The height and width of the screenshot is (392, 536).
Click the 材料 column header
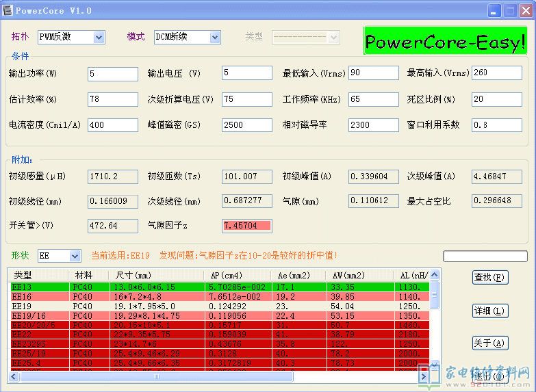click(x=88, y=275)
